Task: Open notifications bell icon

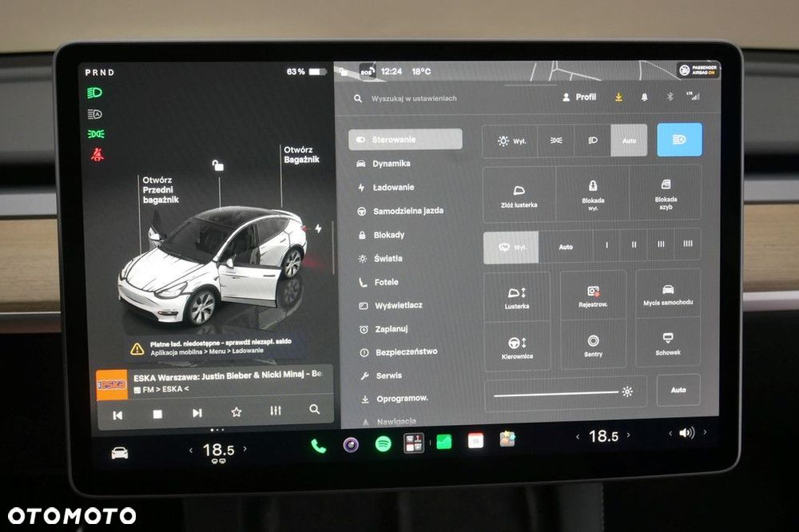Action: coord(644,97)
